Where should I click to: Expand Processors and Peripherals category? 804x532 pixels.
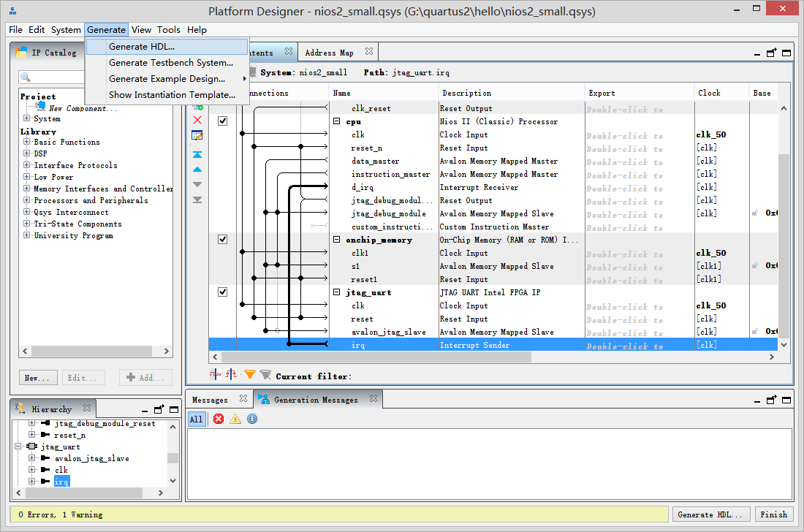[26, 200]
